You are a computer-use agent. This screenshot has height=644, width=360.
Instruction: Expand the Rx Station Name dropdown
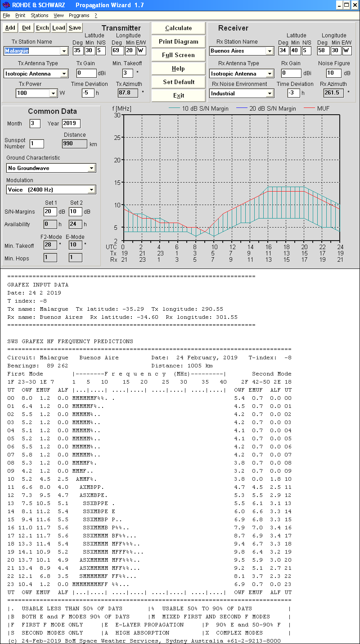tap(270, 51)
